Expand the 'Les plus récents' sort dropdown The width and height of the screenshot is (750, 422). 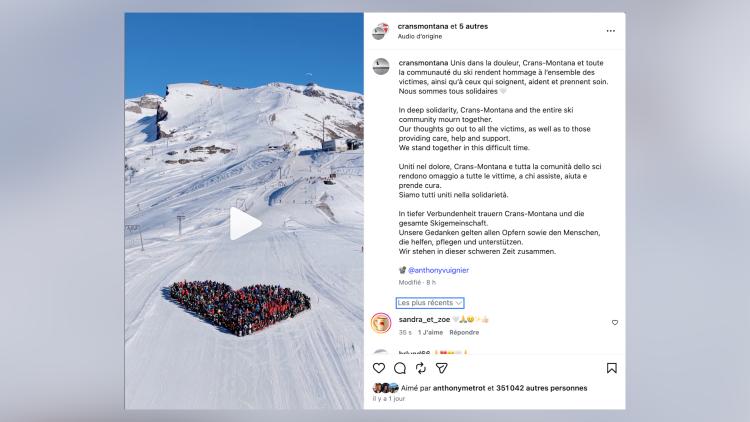point(430,303)
